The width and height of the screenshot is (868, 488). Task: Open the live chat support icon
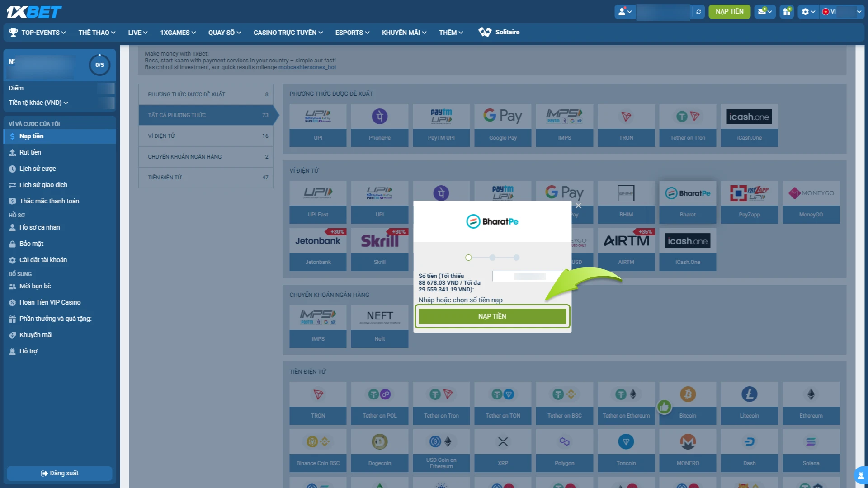(860, 475)
